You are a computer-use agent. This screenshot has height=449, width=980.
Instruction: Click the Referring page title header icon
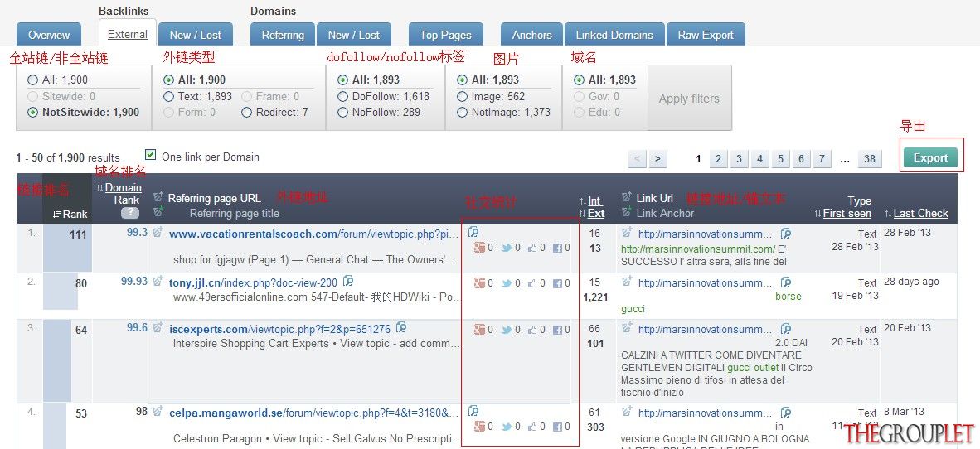coord(158,211)
